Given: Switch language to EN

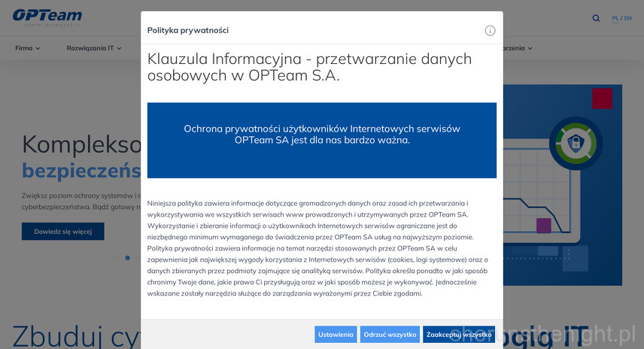Looking at the screenshot, I should [x=628, y=18].
